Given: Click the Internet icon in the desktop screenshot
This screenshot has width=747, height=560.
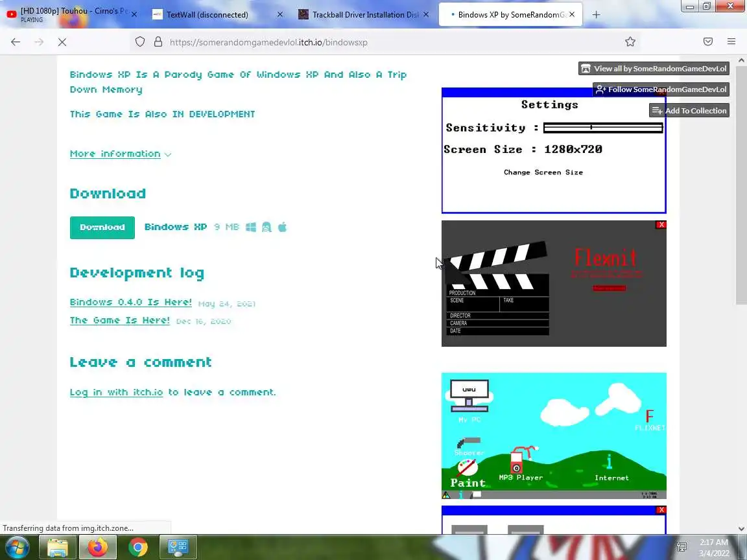Looking at the screenshot, I should click(x=611, y=467).
